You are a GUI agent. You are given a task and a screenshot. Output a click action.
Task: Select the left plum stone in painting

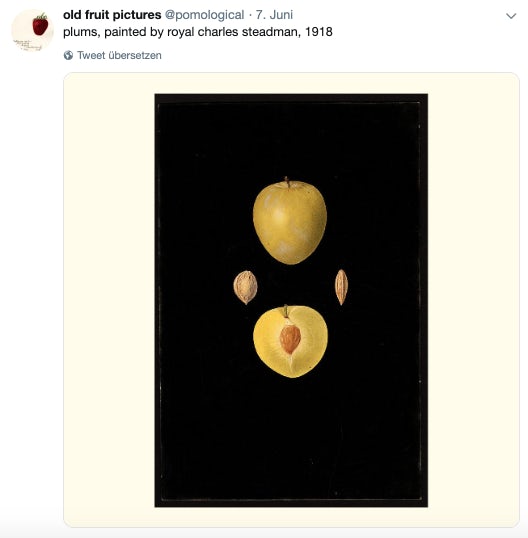click(245, 287)
